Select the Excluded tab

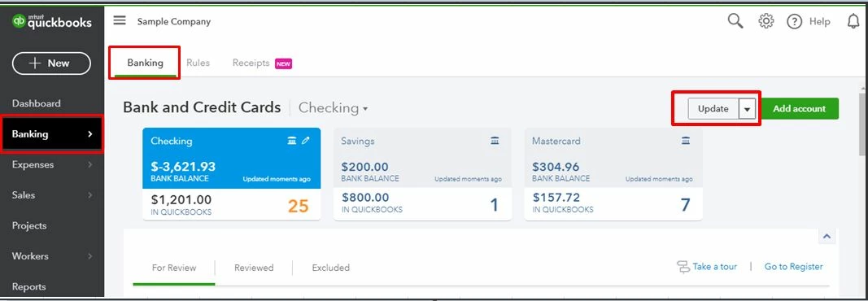point(330,268)
